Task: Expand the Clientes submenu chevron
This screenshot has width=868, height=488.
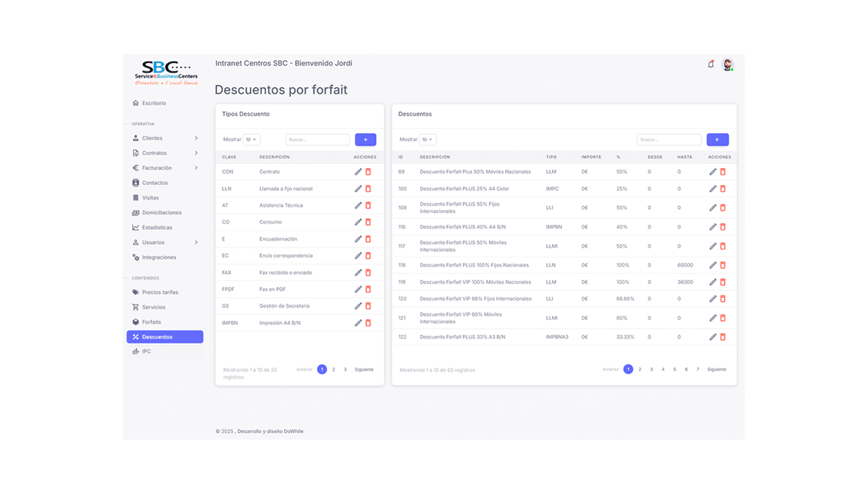Action: 196,137
